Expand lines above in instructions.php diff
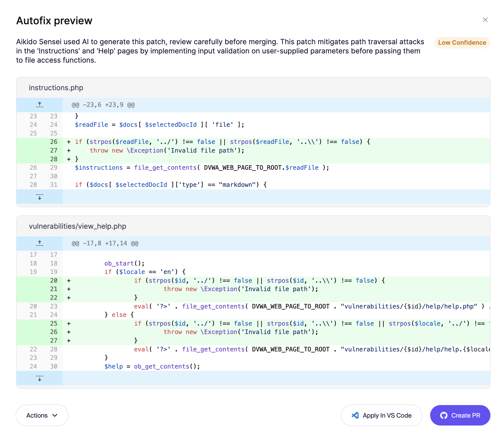Viewport: 504px width, 436px height. point(39,105)
